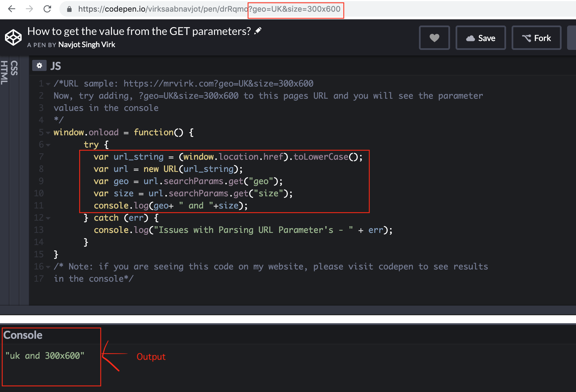Save the pen with the Save button
Image resolution: width=576 pixels, height=392 pixels.
pyautogui.click(x=481, y=38)
